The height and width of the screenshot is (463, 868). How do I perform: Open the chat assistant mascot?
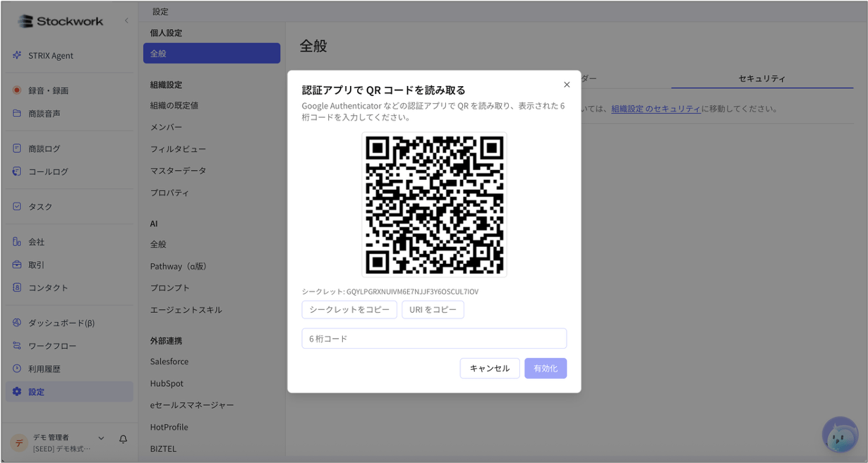[840, 435]
